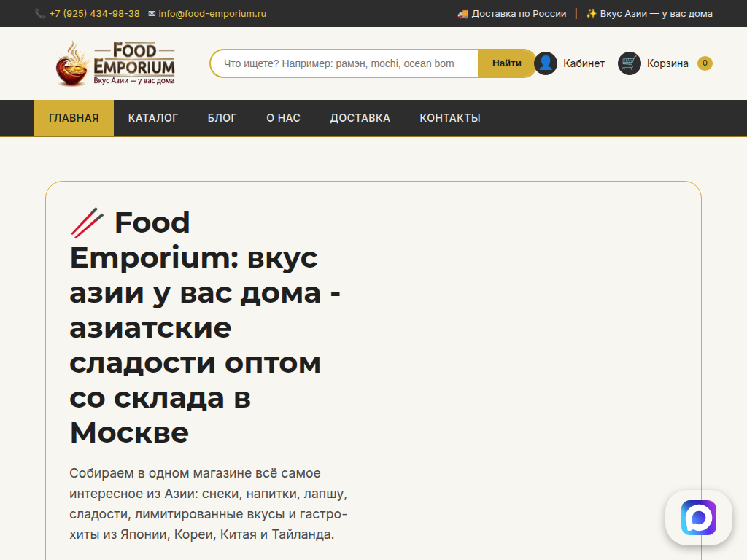Focus the product search field
Screen dimensions: 747x560
pos(344,63)
